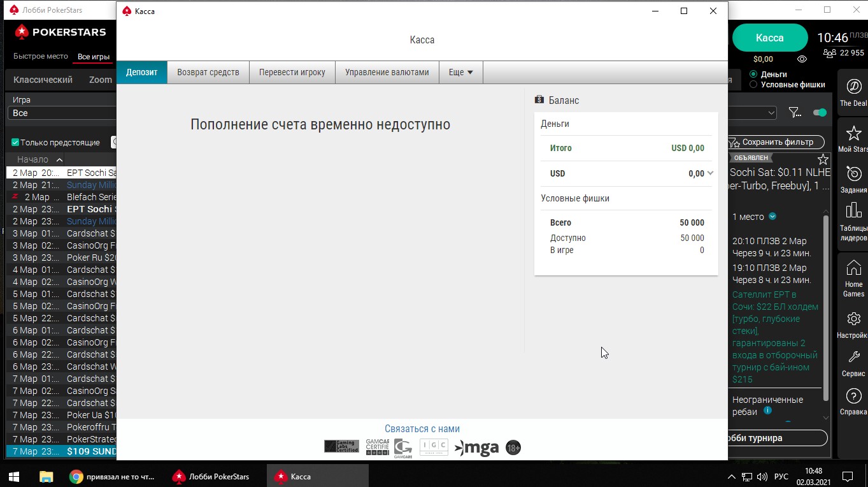The width and height of the screenshot is (868, 487).
Task: Click the green Касса button in lobby
Action: point(769,38)
